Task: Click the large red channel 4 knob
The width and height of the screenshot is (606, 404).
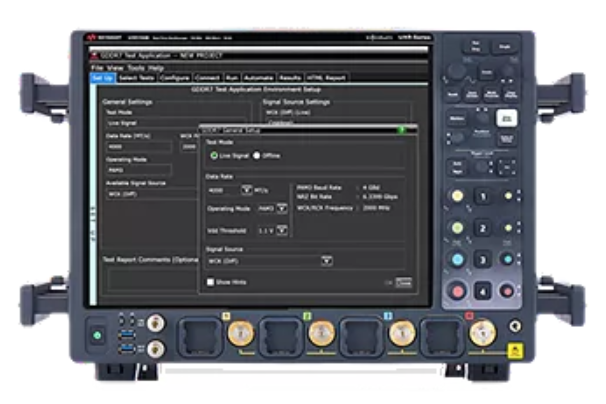Action: coord(458,291)
